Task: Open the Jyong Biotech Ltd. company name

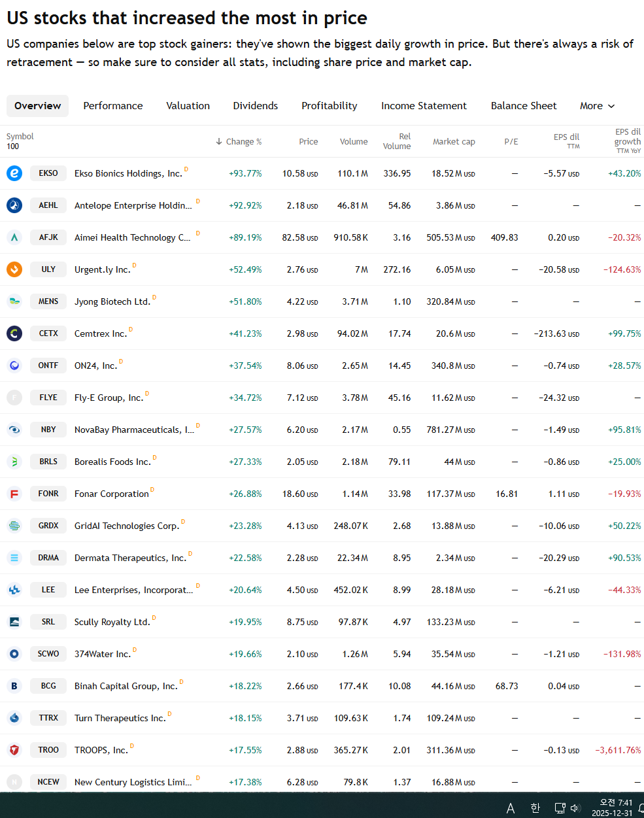Action: pyautogui.click(x=112, y=301)
